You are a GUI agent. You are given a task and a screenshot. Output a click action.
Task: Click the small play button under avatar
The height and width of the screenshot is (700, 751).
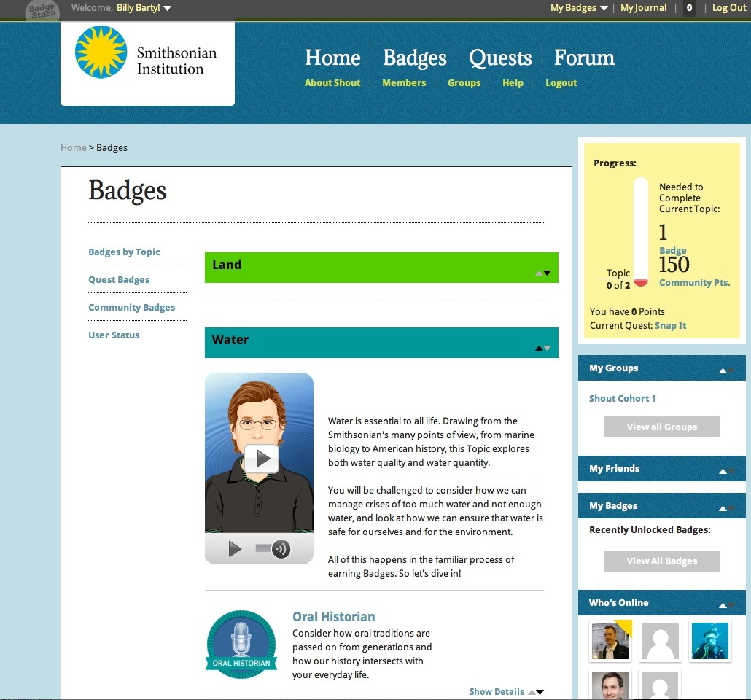click(235, 548)
